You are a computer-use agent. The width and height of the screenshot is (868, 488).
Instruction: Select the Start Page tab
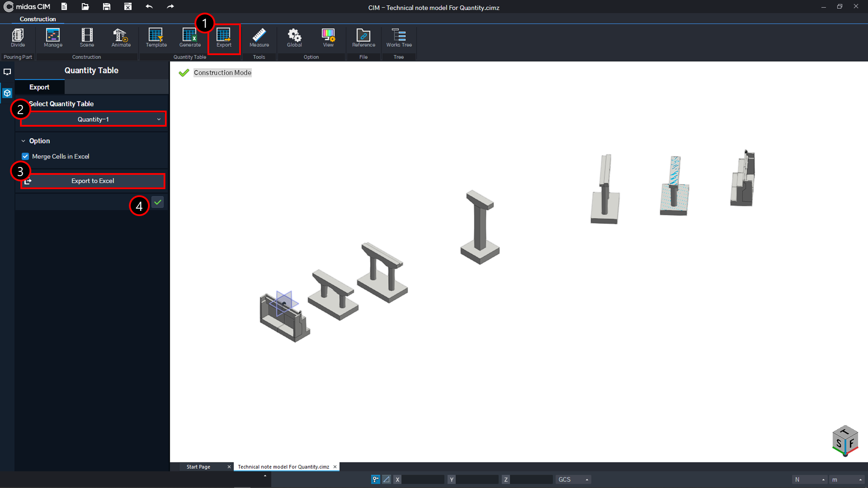click(198, 466)
